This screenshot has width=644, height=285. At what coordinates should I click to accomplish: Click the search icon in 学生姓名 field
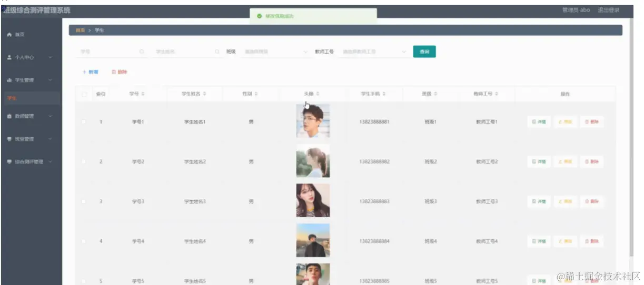point(217,52)
